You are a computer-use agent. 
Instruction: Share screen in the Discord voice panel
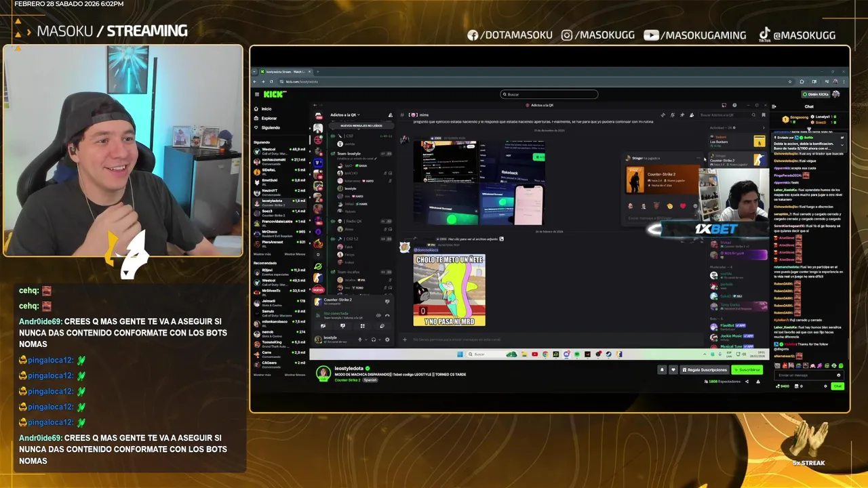tap(342, 326)
